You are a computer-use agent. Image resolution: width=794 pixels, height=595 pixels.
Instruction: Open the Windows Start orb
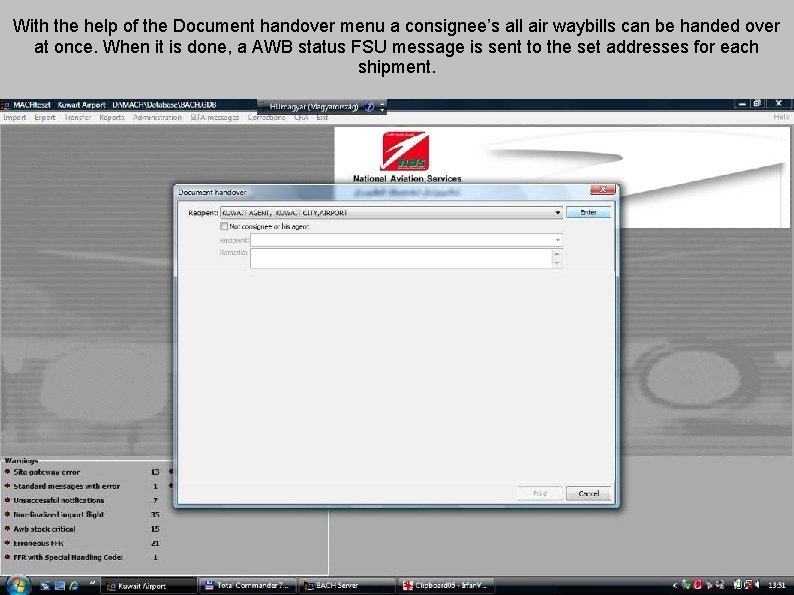coord(18,585)
